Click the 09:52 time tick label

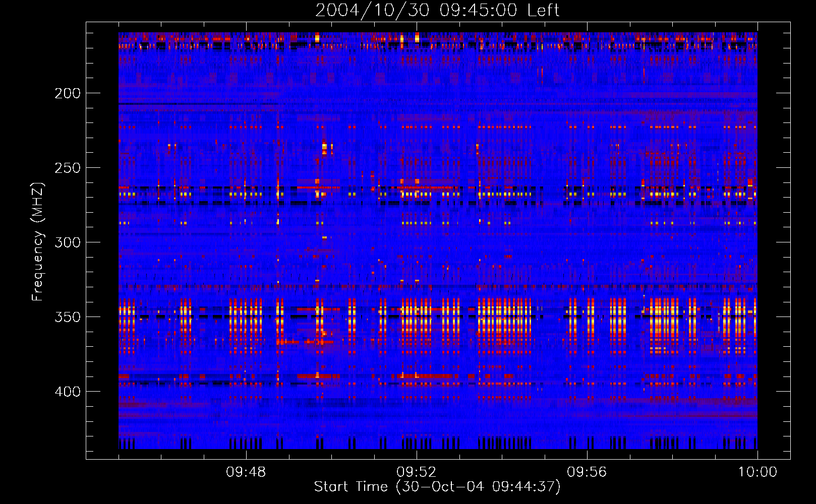pos(417,472)
